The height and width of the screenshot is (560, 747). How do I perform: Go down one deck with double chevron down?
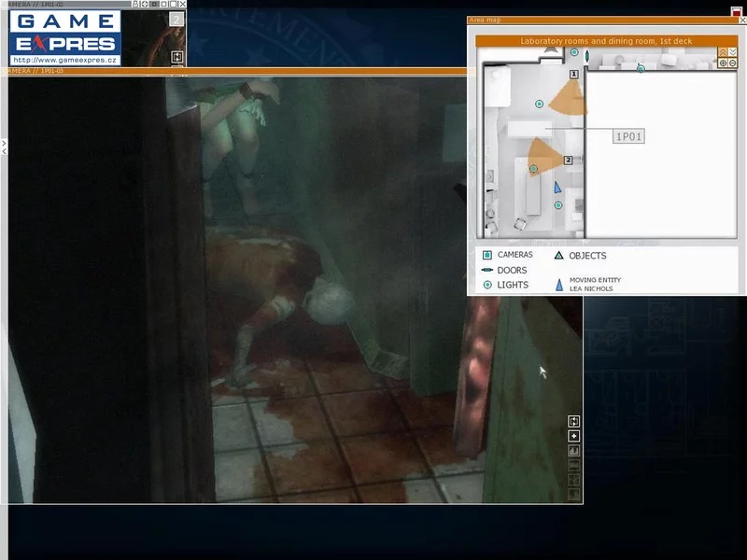tap(732, 51)
